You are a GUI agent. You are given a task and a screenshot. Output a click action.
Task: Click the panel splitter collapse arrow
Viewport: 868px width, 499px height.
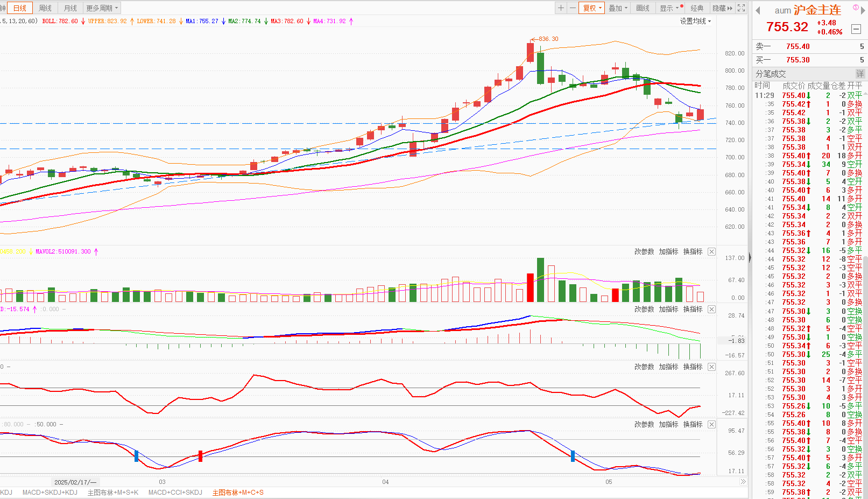(x=750, y=258)
